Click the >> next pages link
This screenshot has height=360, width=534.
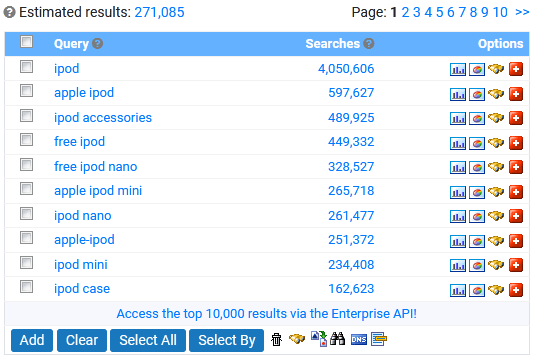(522, 12)
